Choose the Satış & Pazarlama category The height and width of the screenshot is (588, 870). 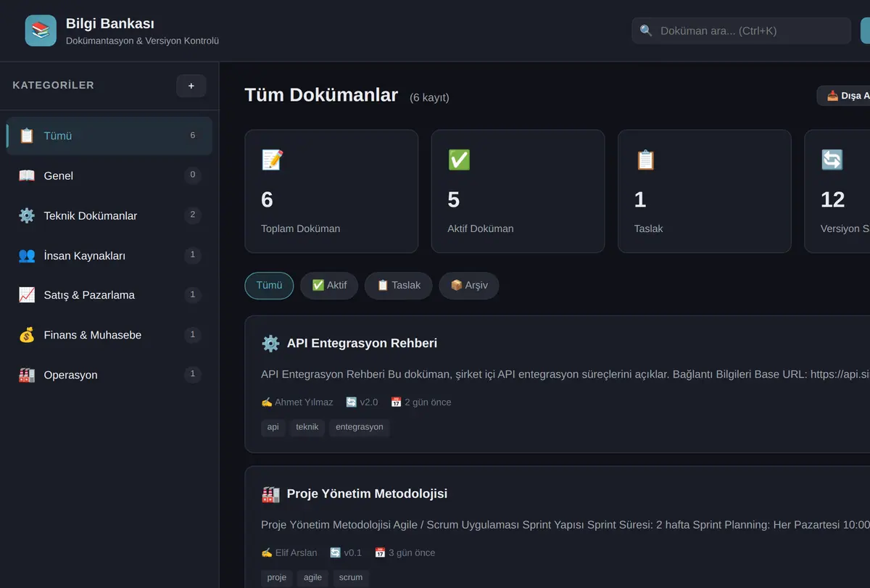click(109, 295)
